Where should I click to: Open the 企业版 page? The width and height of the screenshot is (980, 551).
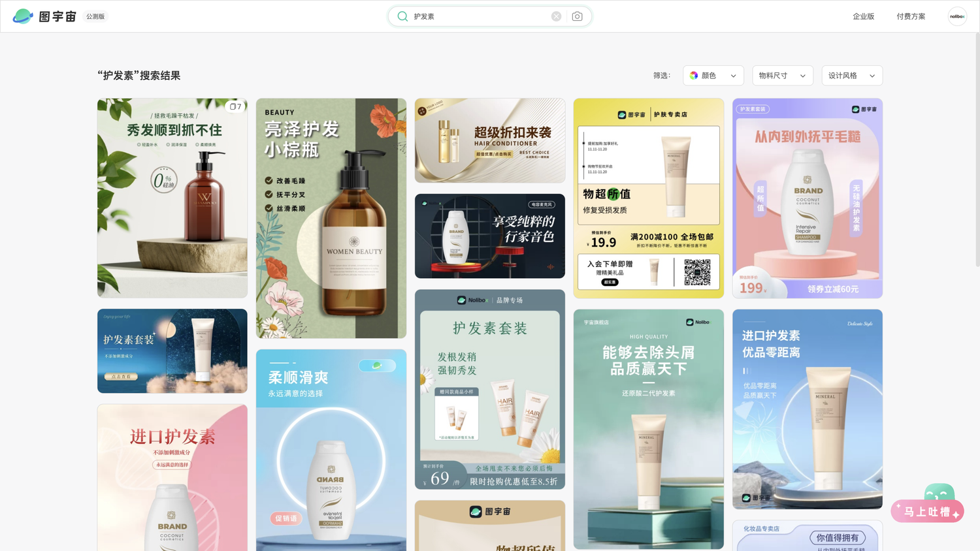[x=863, y=16]
